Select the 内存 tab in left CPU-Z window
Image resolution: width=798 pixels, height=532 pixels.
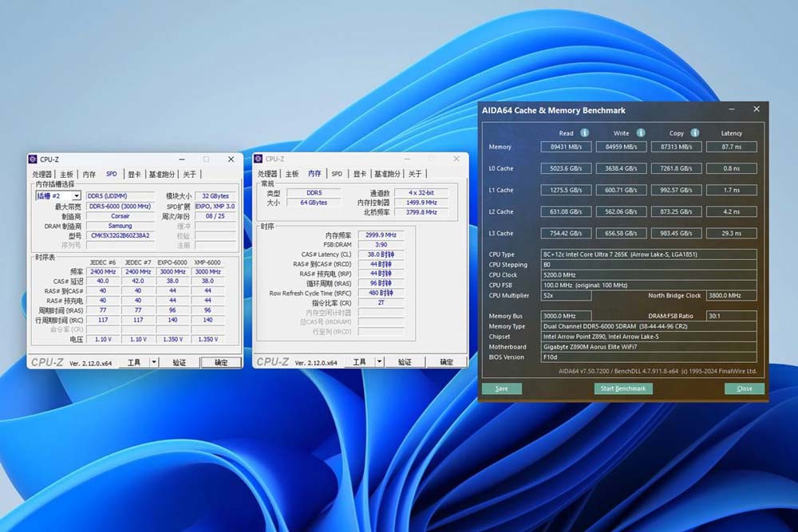(89, 174)
